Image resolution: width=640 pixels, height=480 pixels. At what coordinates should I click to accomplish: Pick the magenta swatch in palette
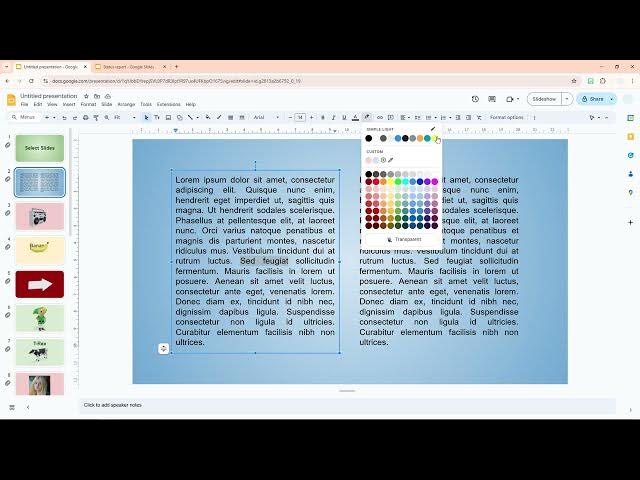pos(435,181)
